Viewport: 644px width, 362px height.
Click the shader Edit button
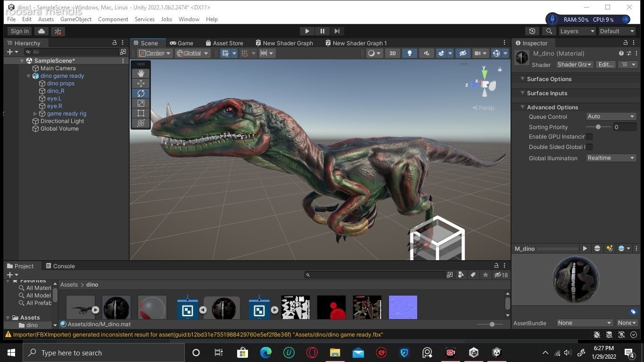605,65
